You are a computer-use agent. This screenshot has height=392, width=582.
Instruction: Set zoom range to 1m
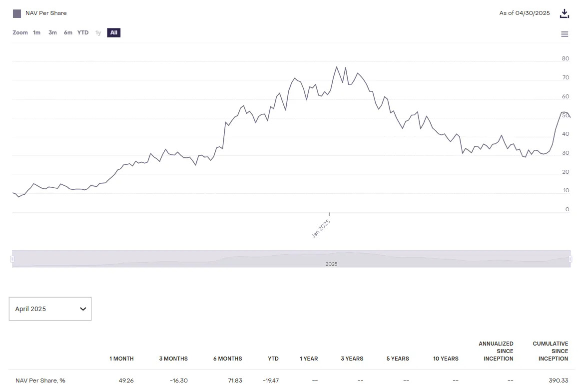37,33
